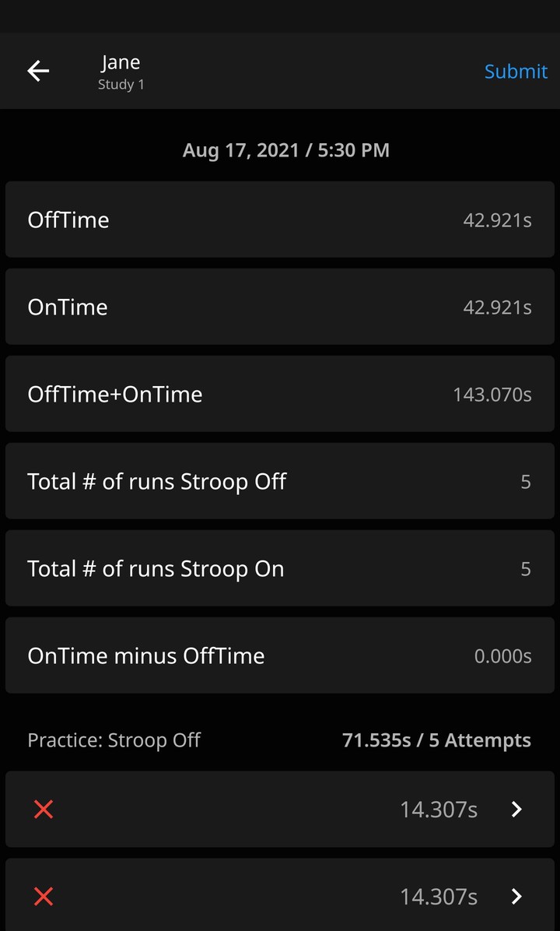
Task: Tap the Total # of runs Stroop Off row
Action: click(280, 481)
